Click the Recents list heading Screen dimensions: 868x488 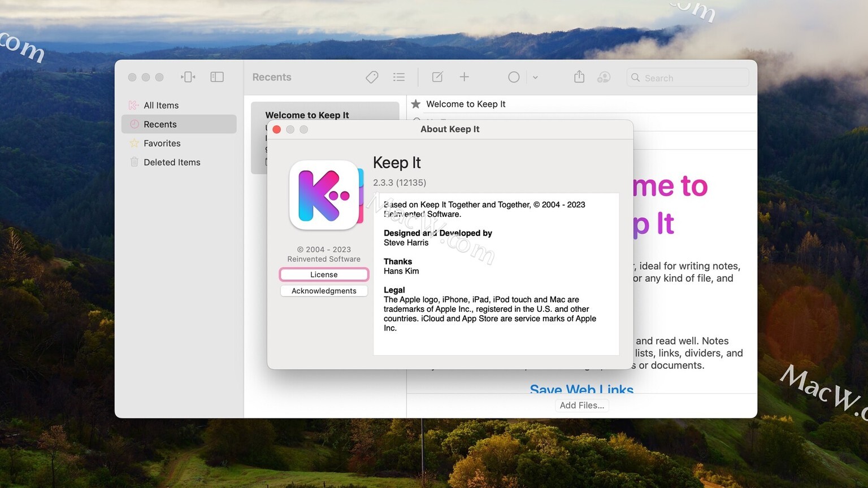272,77
